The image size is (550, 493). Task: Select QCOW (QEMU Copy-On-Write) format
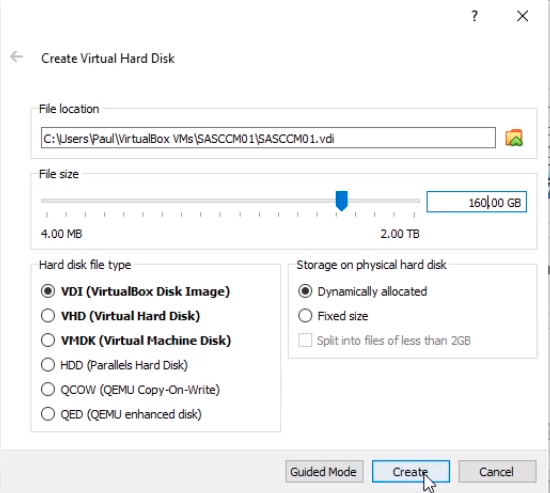point(48,389)
